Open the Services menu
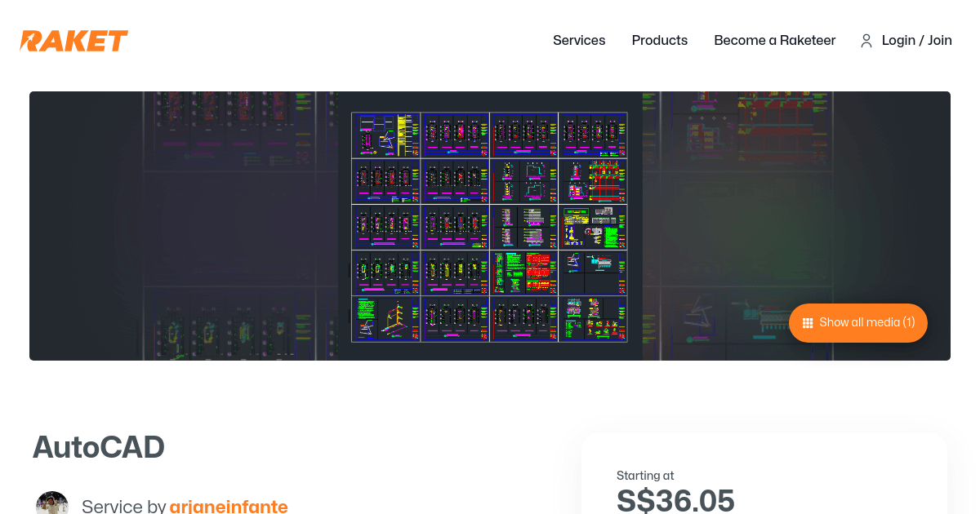 pos(579,41)
